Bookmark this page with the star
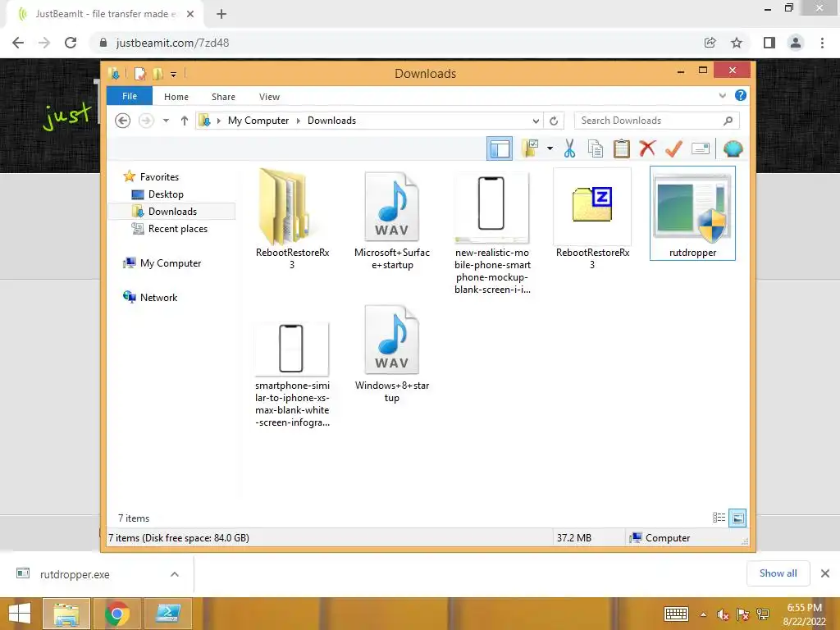 point(737,43)
